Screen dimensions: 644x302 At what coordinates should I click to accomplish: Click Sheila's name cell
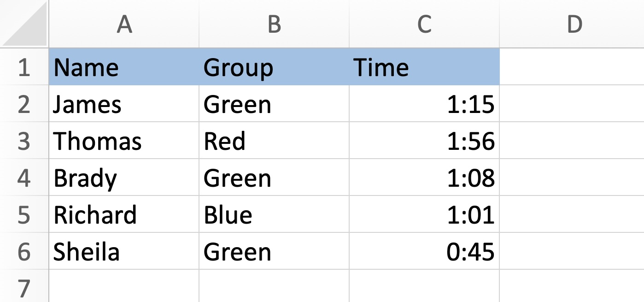pos(123,251)
